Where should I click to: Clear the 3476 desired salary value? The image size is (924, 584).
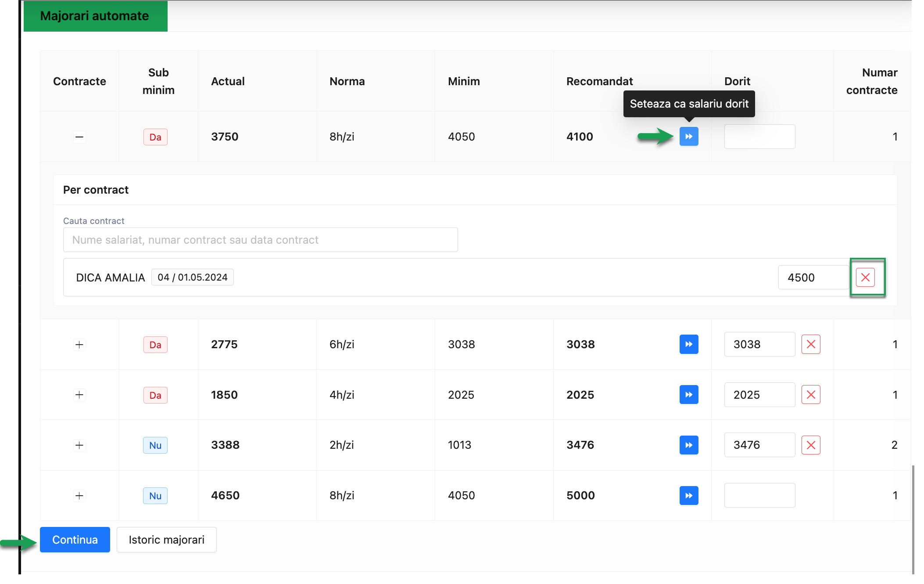tap(811, 445)
